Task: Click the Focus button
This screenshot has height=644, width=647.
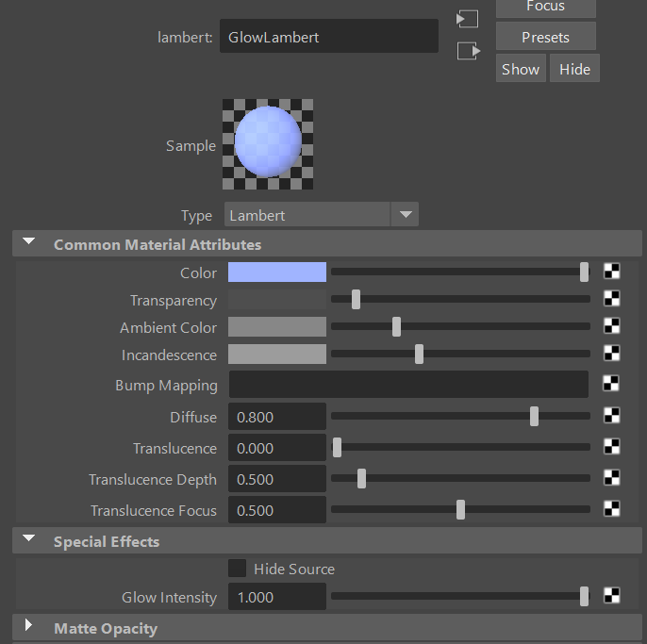Action: point(545,8)
